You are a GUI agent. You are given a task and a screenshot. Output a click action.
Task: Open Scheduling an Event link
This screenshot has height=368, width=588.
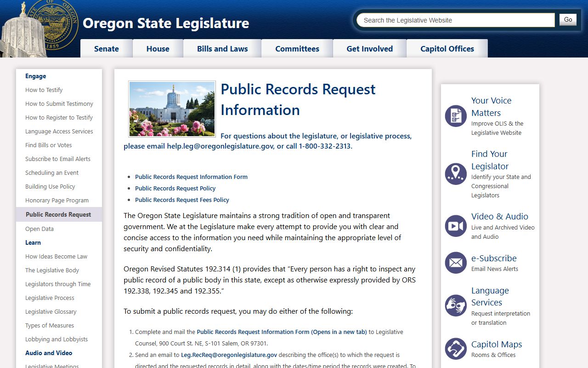52,172
